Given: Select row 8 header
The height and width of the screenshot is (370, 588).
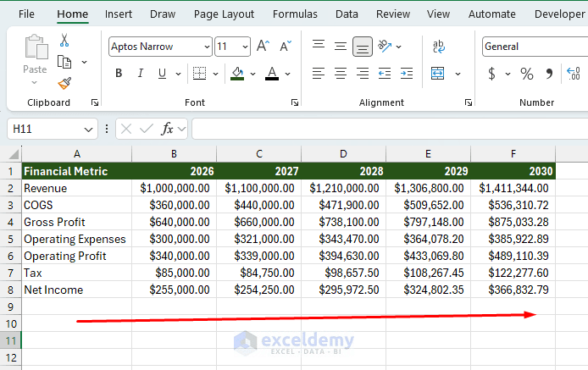Looking at the screenshot, I should coord(10,290).
